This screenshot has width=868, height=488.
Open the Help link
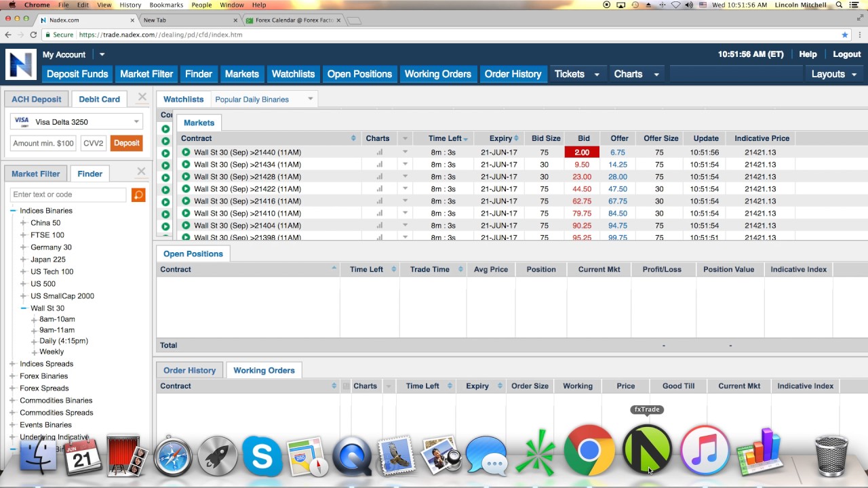point(808,54)
